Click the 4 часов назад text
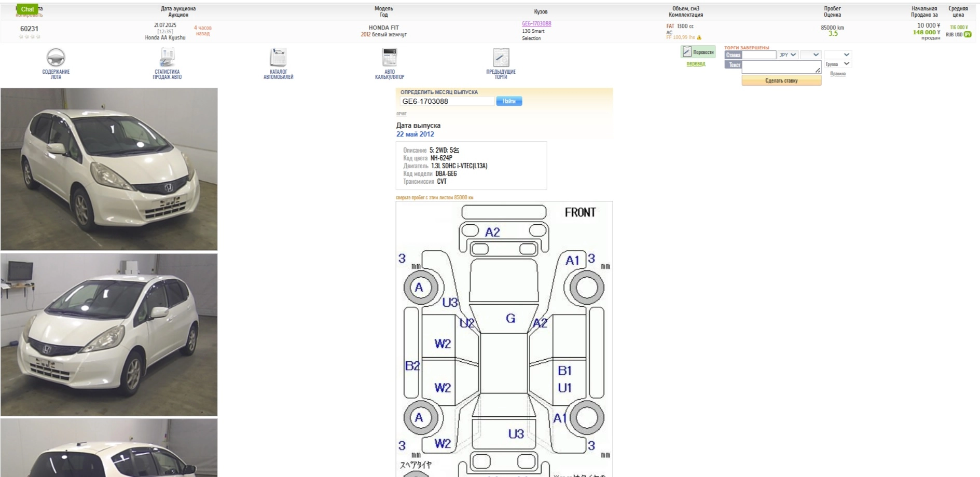Viewport: 980px width, 477px height. coord(203,31)
